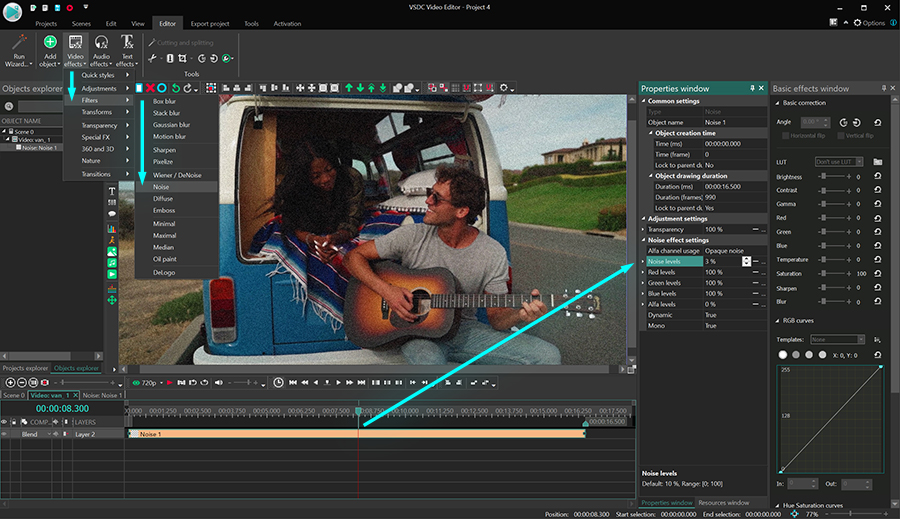
Task: Reset the Brightness value in Basic effects
Action: point(877,176)
